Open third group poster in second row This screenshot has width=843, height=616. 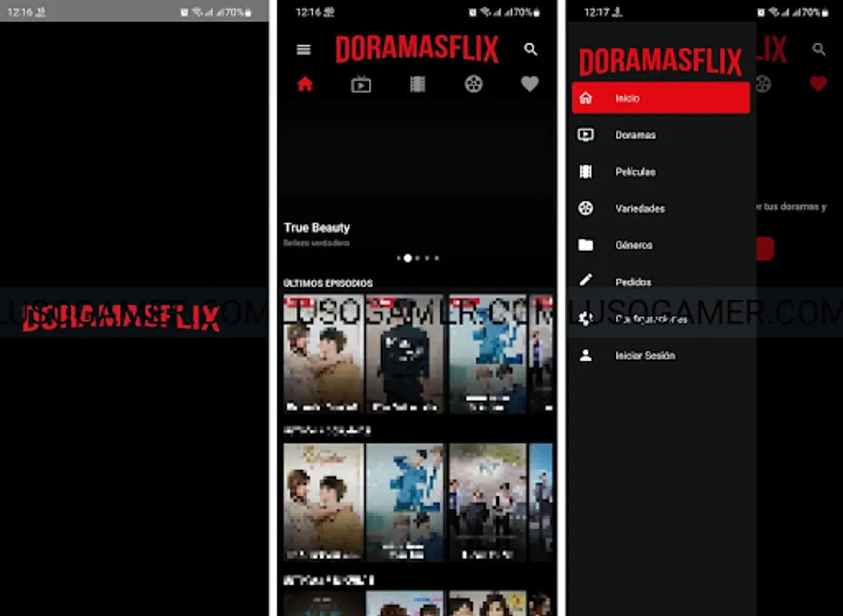click(487, 502)
